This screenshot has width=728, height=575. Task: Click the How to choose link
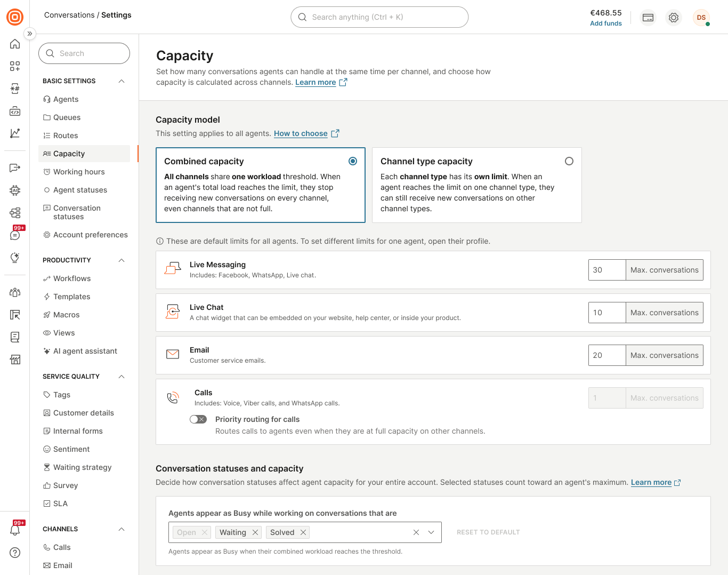(301, 133)
